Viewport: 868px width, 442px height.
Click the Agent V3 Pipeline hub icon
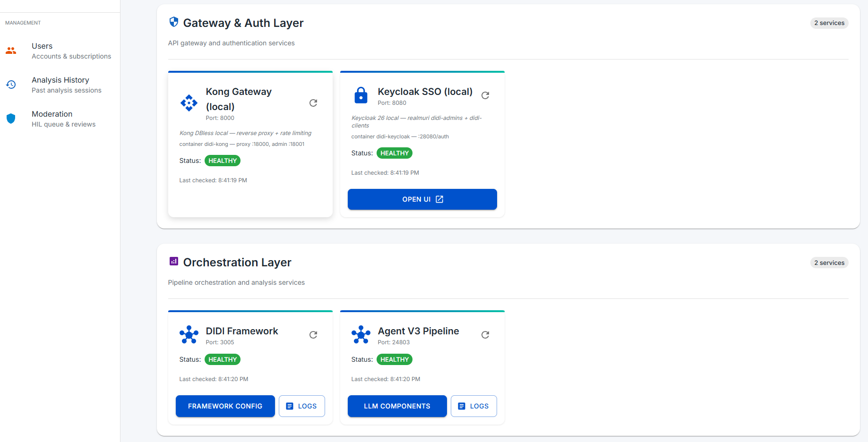(361, 335)
